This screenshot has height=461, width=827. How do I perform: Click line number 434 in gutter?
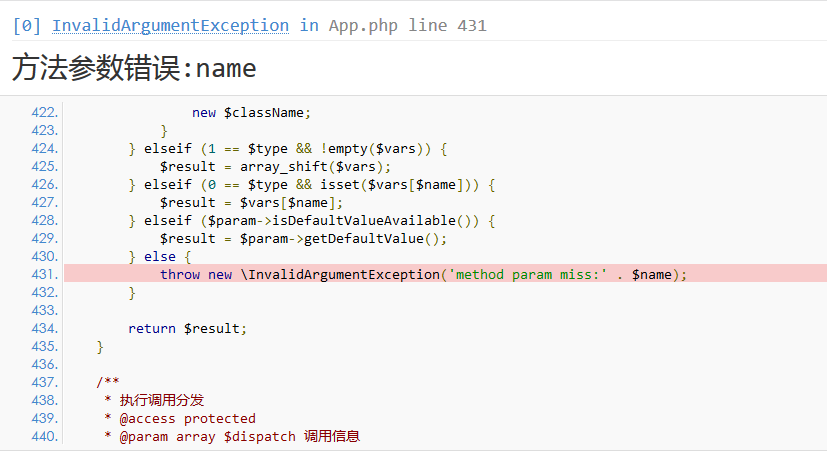tap(44, 328)
